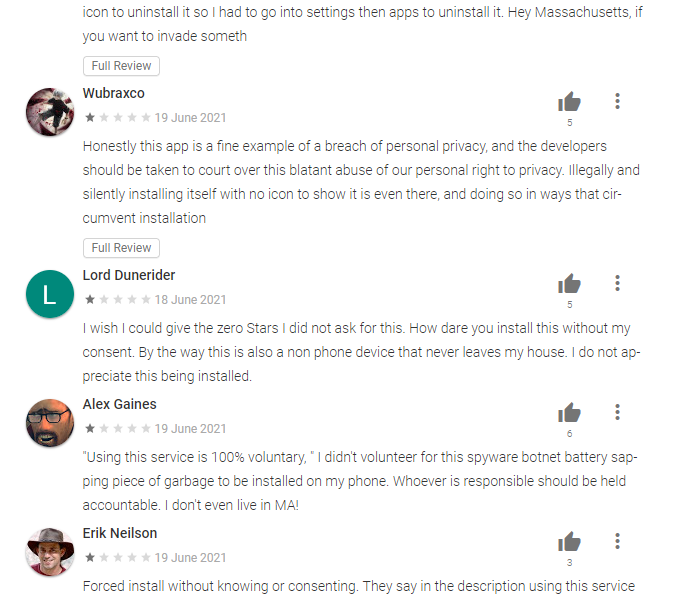Viewport: 675px width, 600px height.
Task: Open options menu for Alex Gaines' review
Action: [618, 412]
